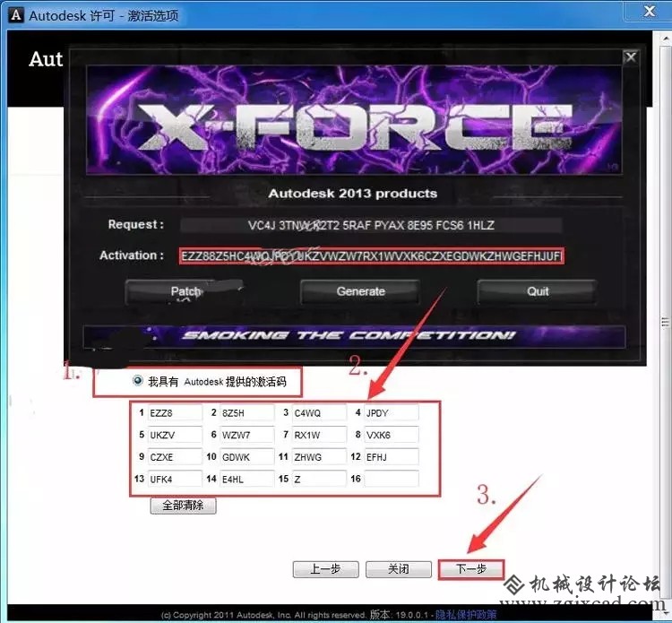
Task: Click activation field 5 containing UKZV
Action: click(175, 435)
